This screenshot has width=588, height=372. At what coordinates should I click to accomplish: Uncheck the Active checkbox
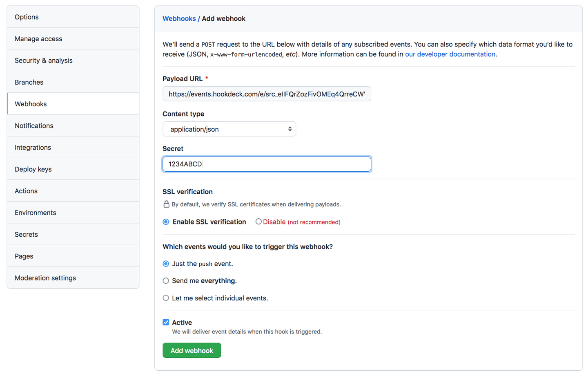(166, 322)
